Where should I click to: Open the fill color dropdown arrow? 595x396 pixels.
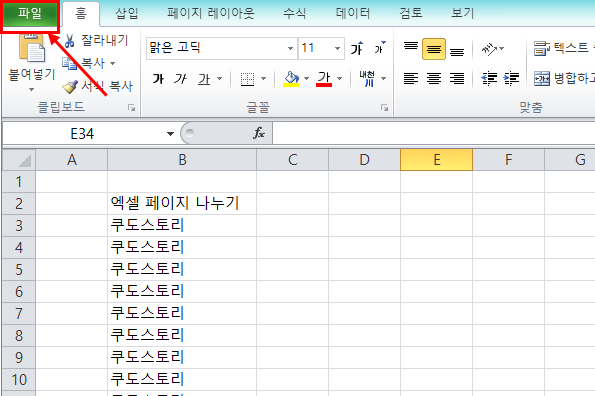pos(307,79)
